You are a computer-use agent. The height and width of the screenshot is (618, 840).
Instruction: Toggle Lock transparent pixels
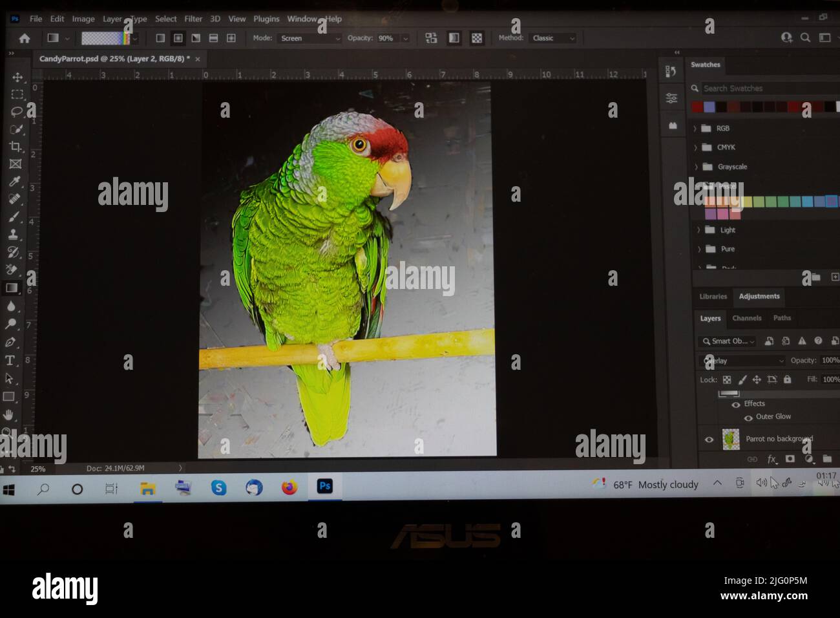[x=727, y=379]
